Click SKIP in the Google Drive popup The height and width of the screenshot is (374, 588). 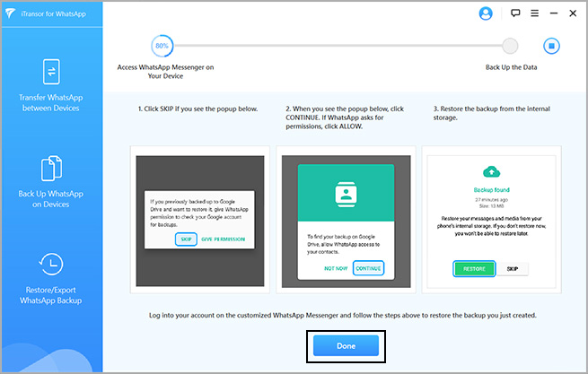coord(185,240)
